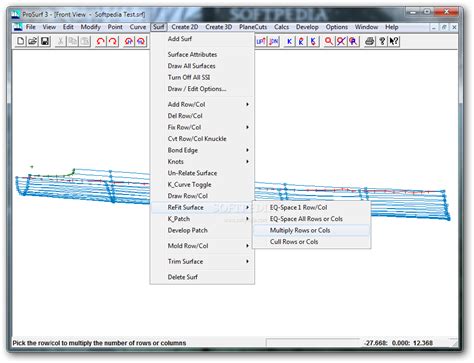Choose Develop Patch
Viewport: 474px width, 363px height.
202,230
